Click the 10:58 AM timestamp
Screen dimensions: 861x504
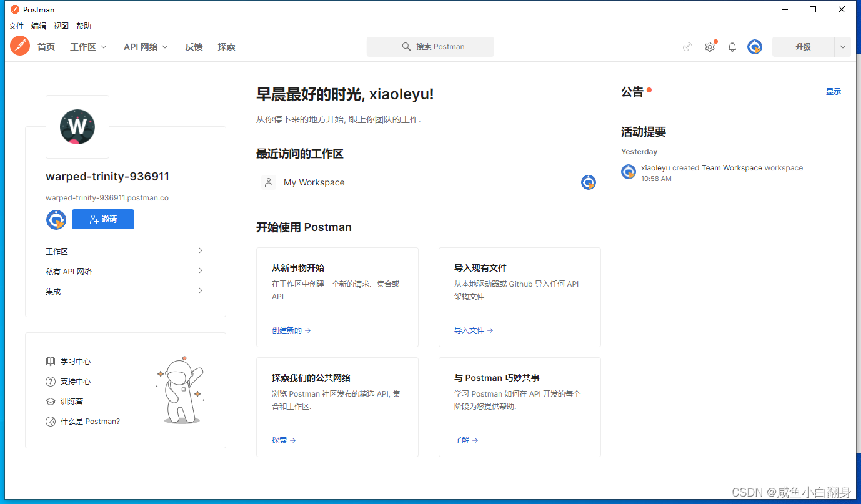pos(656,179)
